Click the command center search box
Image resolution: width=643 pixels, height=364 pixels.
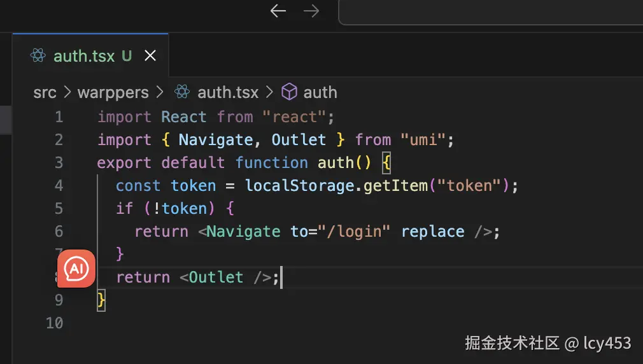[x=490, y=11]
